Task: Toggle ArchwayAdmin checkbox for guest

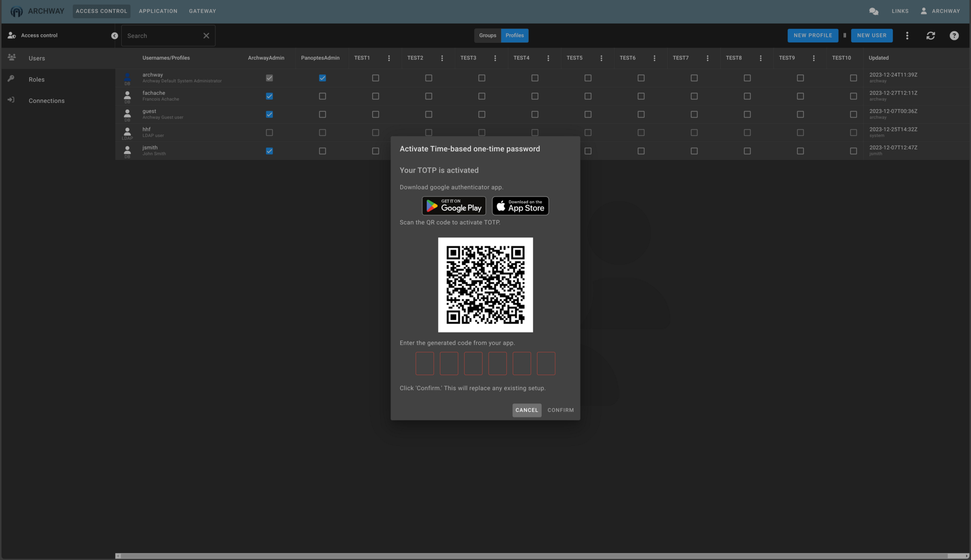Action: pos(270,114)
